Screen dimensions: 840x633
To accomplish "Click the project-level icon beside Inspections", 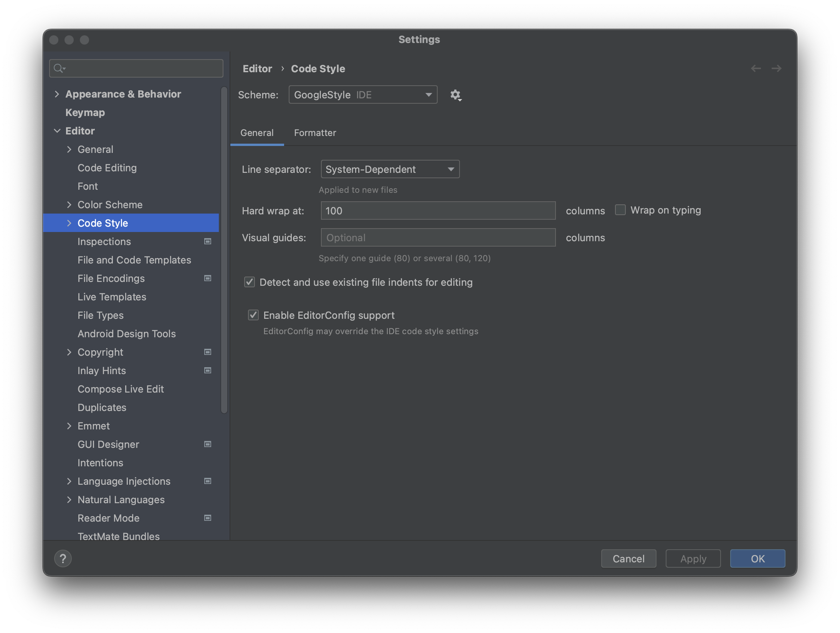I will point(208,241).
